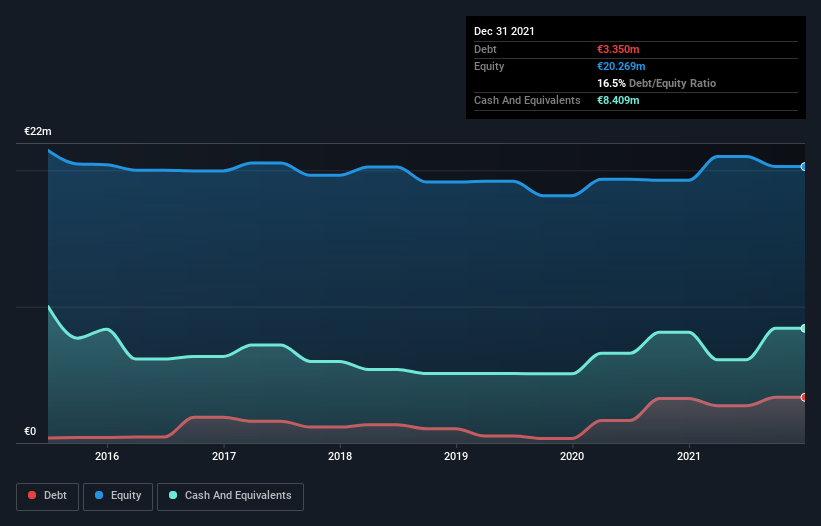Select the Equity endpoint marker on chart

[804, 167]
